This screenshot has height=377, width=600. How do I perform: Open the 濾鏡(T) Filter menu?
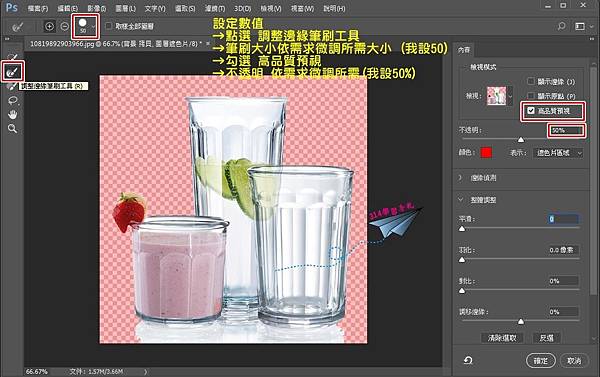click(215, 8)
